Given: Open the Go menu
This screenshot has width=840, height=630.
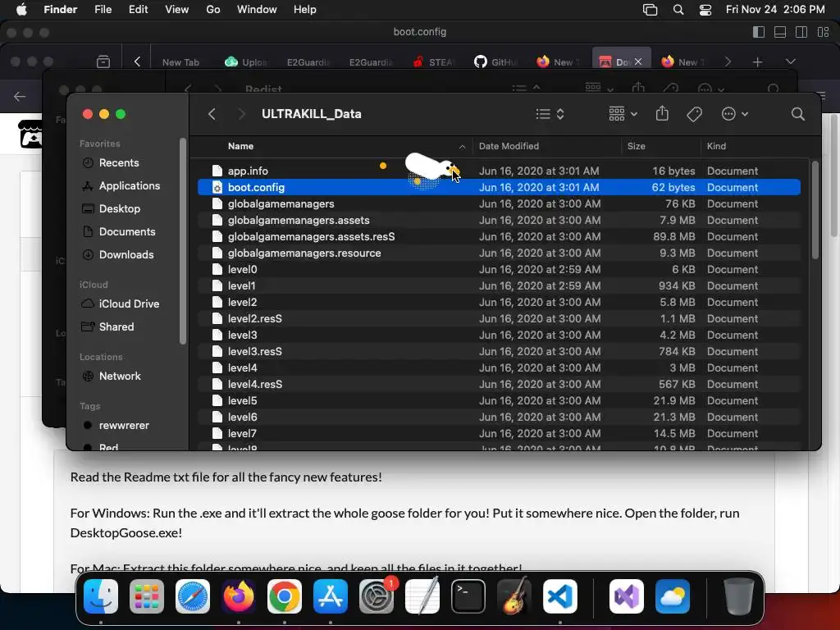Looking at the screenshot, I should [x=213, y=10].
